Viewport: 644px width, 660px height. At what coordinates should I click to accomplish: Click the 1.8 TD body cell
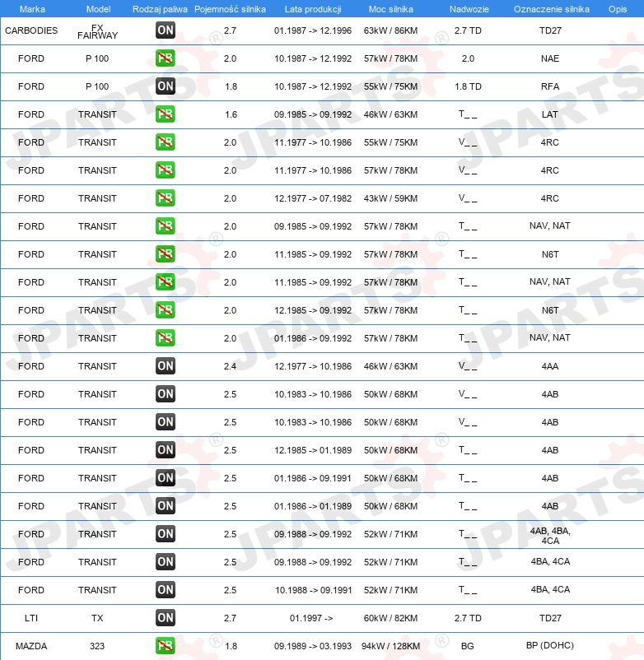point(468,86)
